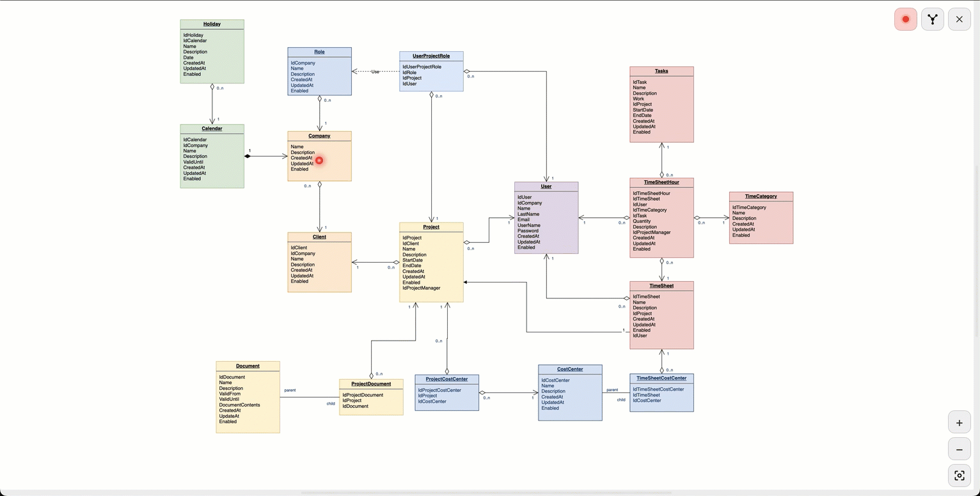Click the CostCenter entity header

570,369
